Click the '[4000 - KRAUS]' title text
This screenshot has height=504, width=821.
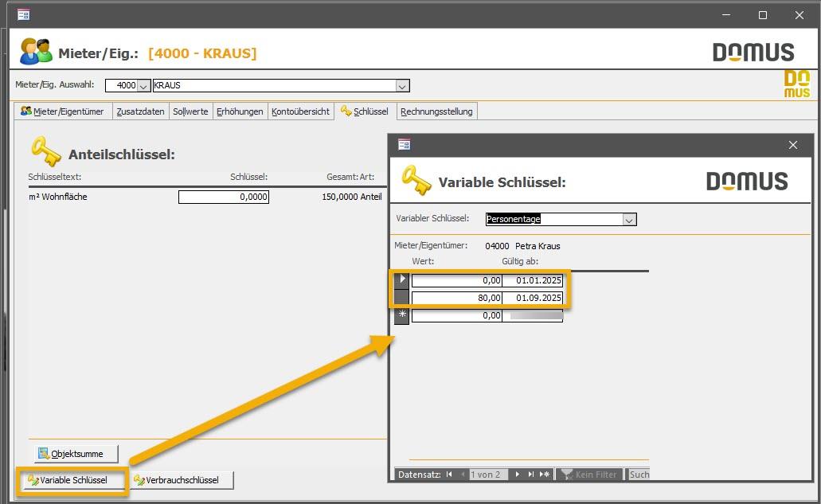pyautogui.click(x=202, y=53)
